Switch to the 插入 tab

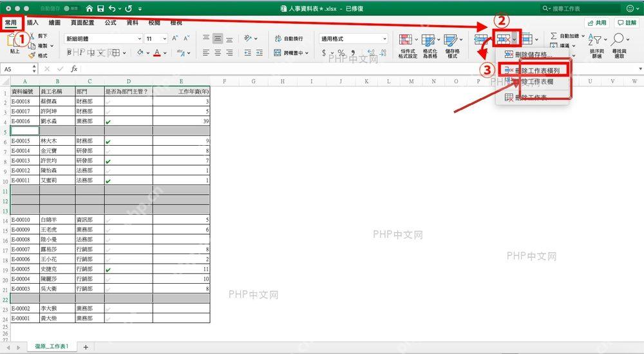coord(32,23)
